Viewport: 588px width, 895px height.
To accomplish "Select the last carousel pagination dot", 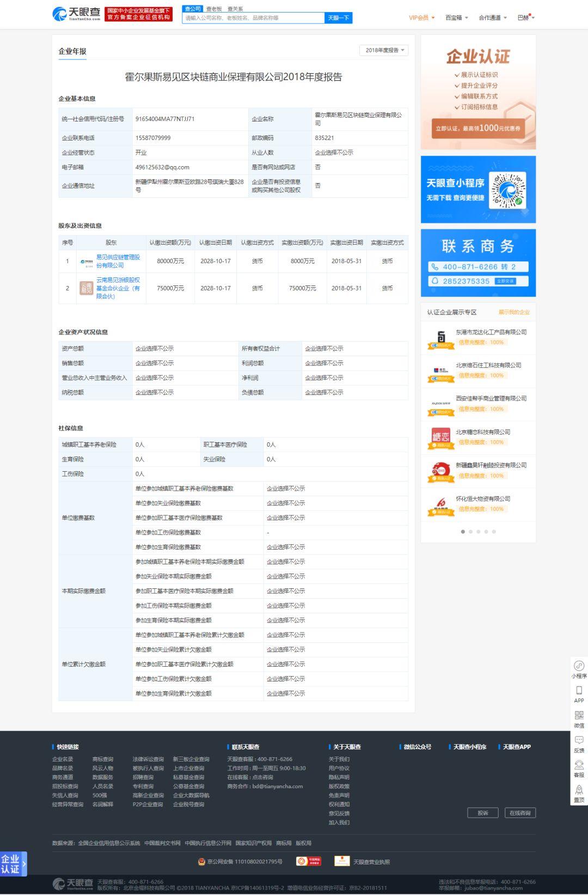I will point(494,532).
